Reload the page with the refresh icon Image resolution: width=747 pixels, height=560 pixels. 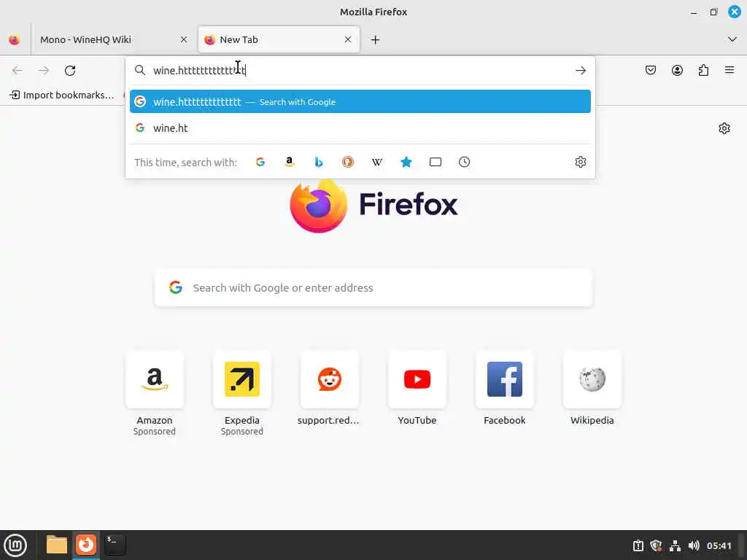(x=70, y=71)
